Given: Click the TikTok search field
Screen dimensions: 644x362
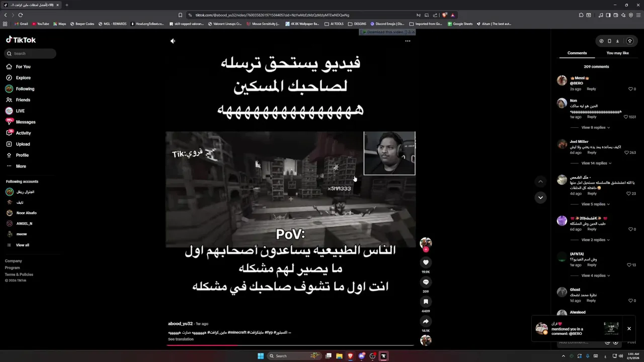Looking at the screenshot, I should [31, 53].
